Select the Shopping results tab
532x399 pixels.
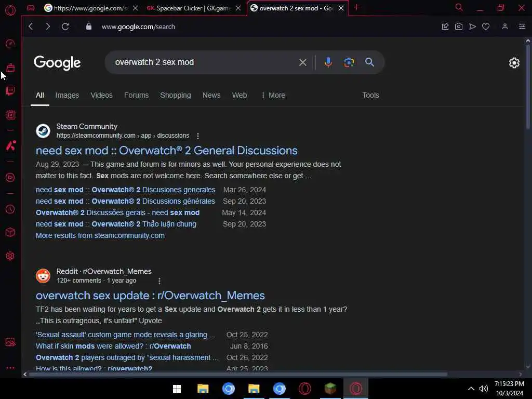click(176, 96)
